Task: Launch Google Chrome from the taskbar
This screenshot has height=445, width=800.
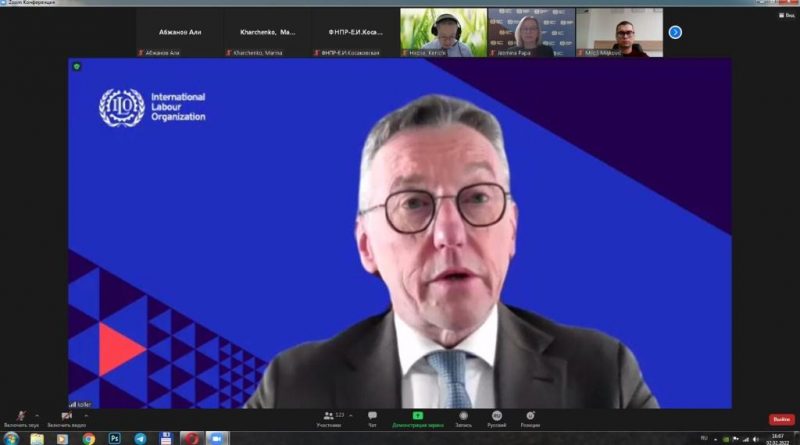Action: click(89, 438)
